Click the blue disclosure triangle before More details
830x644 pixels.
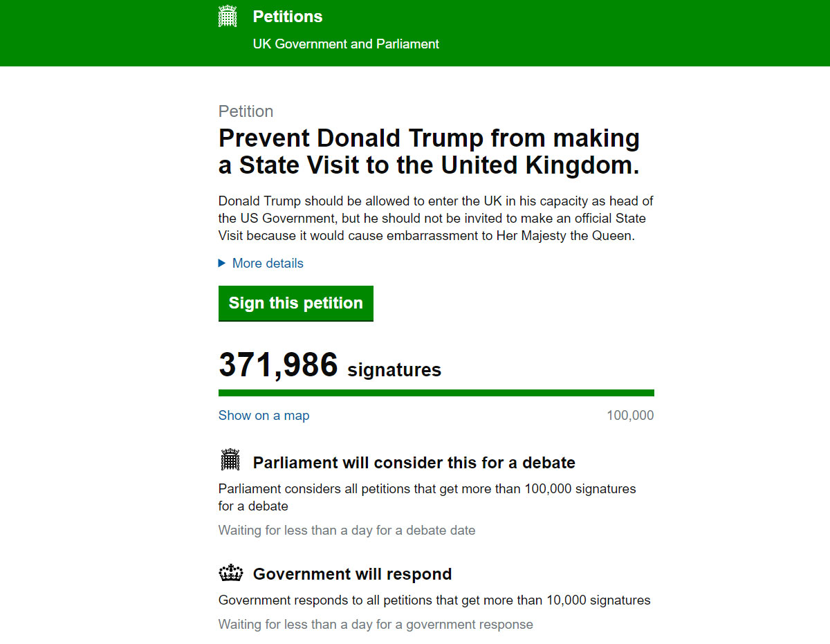222,263
